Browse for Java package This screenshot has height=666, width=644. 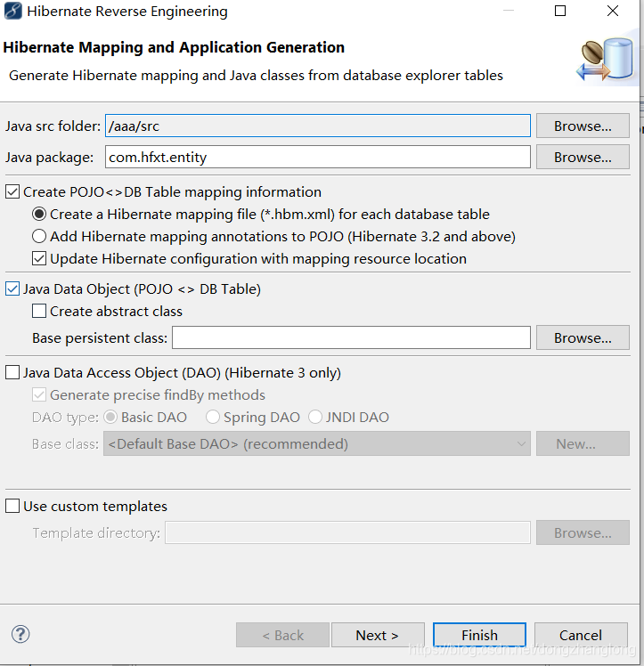click(x=583, y=158)
